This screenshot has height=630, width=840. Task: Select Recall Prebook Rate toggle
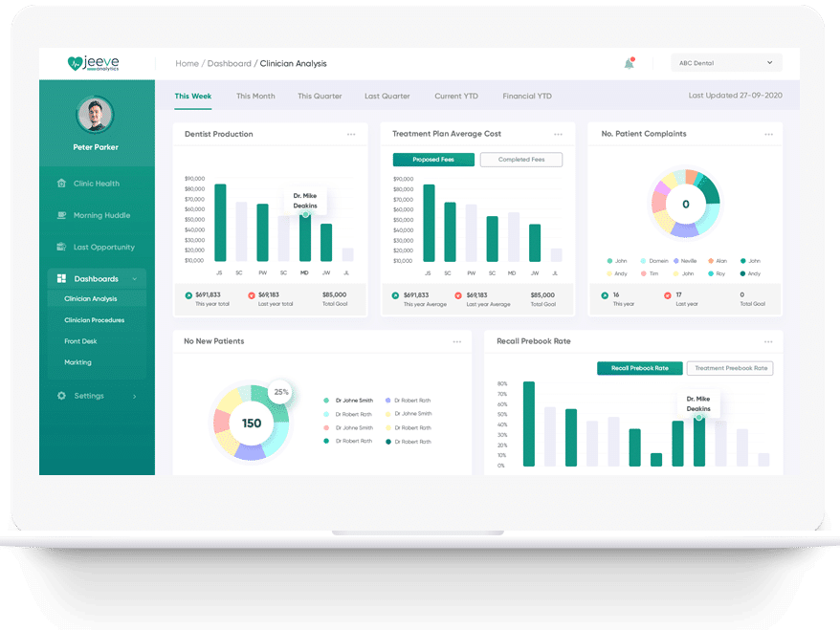[x=640, y=368]
